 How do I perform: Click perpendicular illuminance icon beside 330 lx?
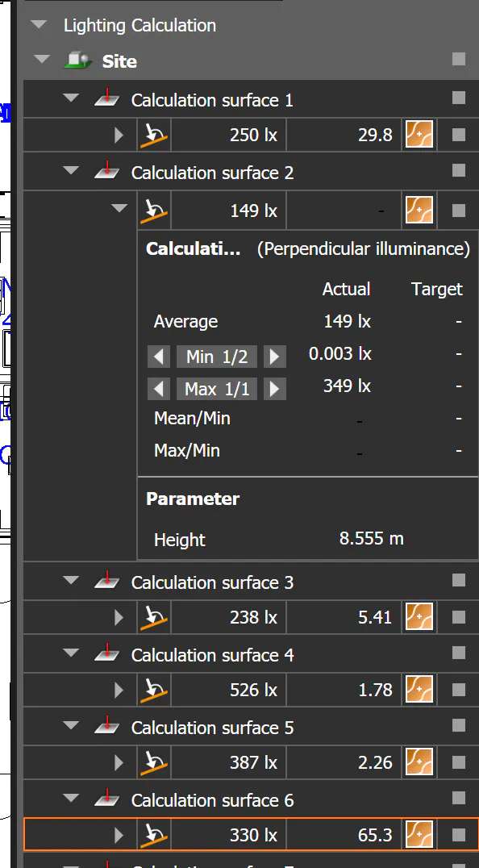154,835
